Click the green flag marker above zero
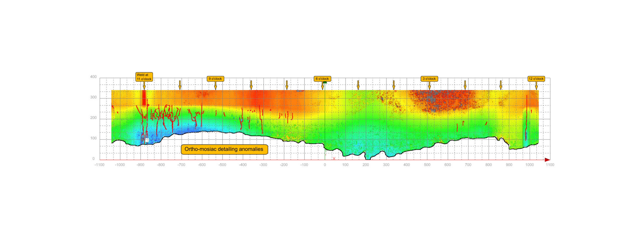This screenshot has width=644, height=238. click(x=325, y=82)
